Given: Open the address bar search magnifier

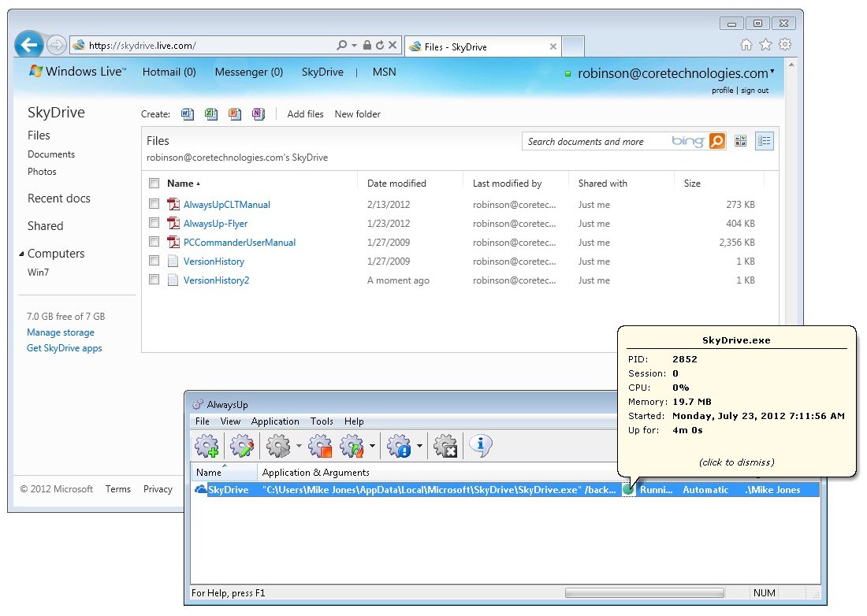Looking at the screenshot, I should tap(342, 46).
